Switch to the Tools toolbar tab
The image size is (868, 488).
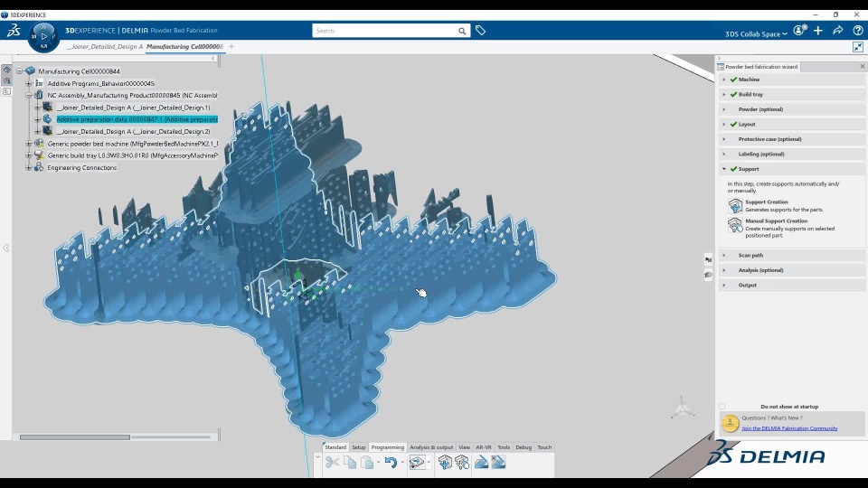point(504,447)
